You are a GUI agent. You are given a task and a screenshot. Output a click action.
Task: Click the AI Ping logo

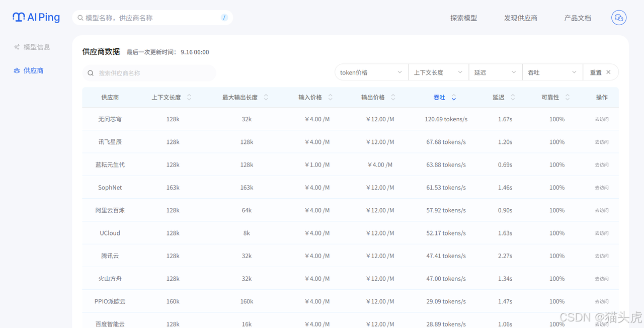pyautogui.click(x=36, y=18)
